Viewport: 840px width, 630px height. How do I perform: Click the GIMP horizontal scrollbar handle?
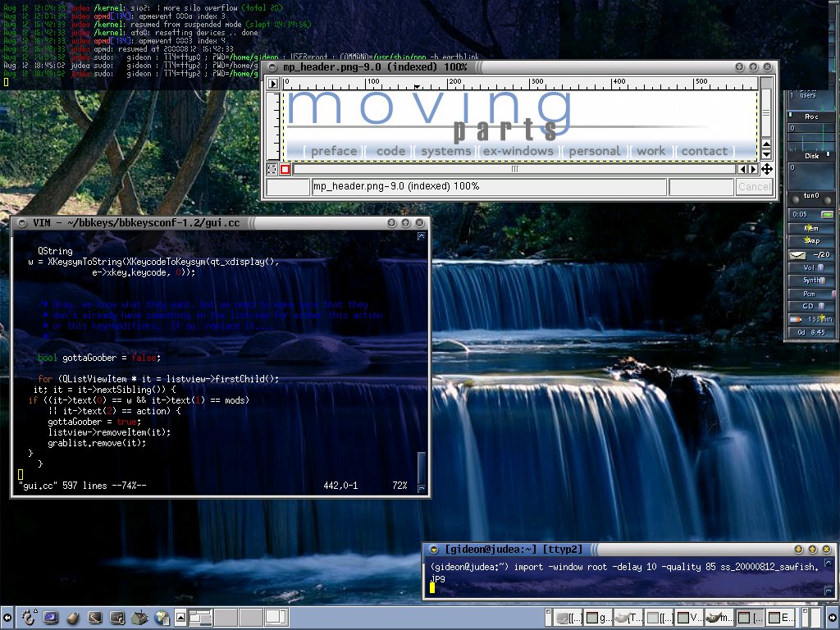514,169
